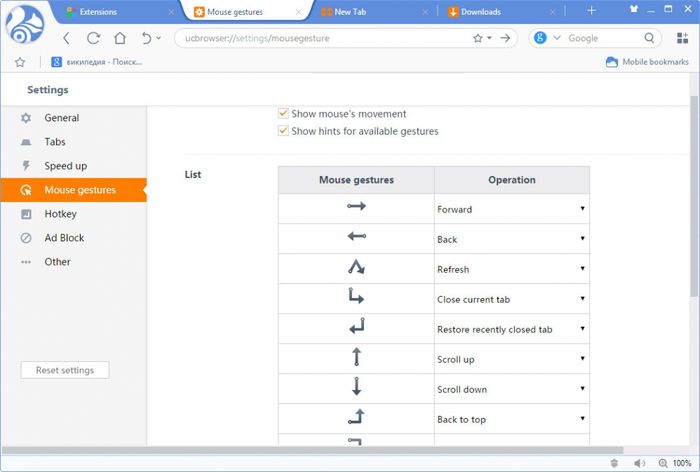The width and height of the screenshot is (700, 472).
Task: Click the up-arrow gesture icon
Action: [356, 357]
